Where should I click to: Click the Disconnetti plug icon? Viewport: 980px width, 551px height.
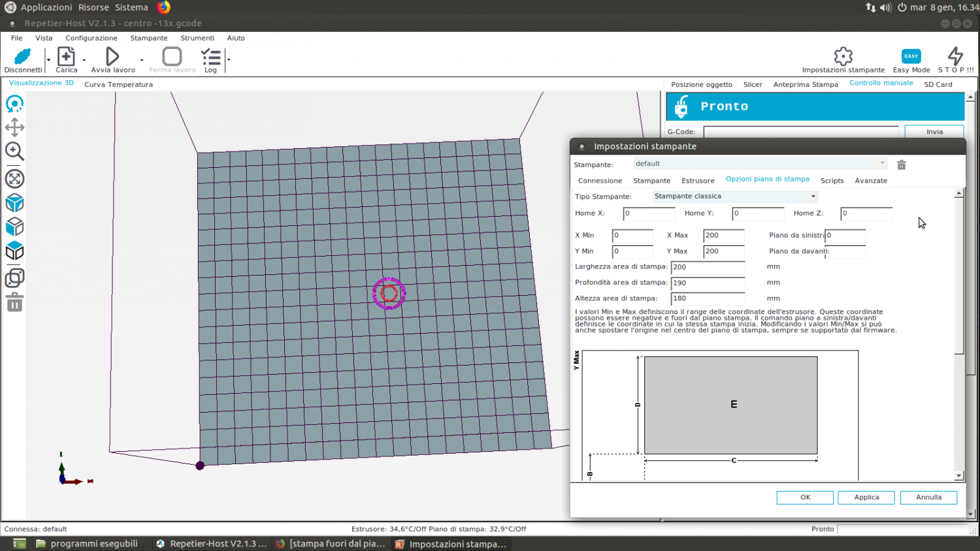(x=23, y=57)
